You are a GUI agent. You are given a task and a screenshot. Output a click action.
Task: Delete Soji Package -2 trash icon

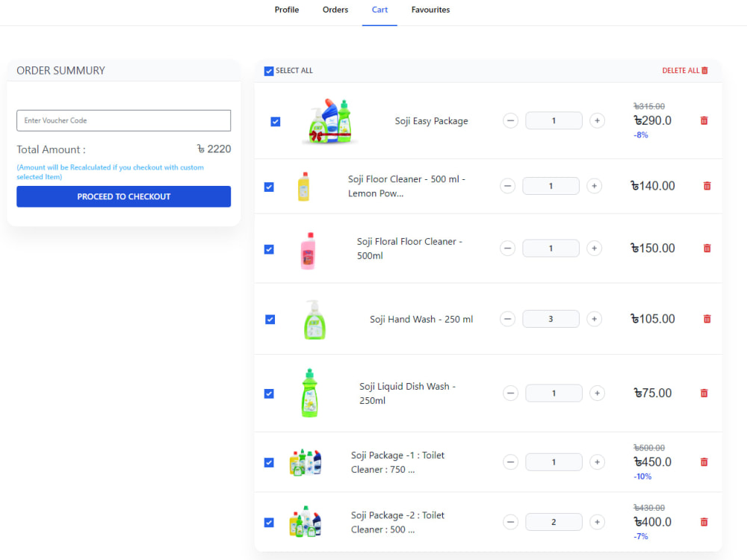[x=704, y=522]
